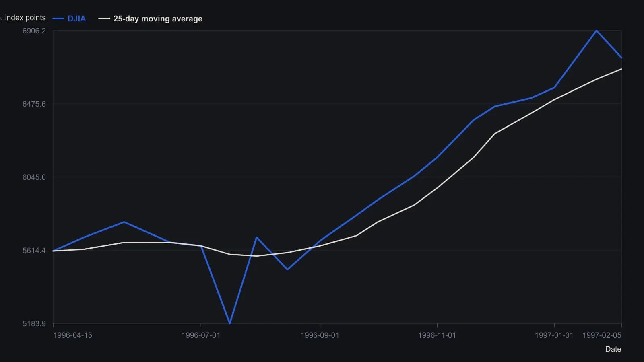
Task: Select the 1997-01-01 date tick label
Action: tap(554, 335)
